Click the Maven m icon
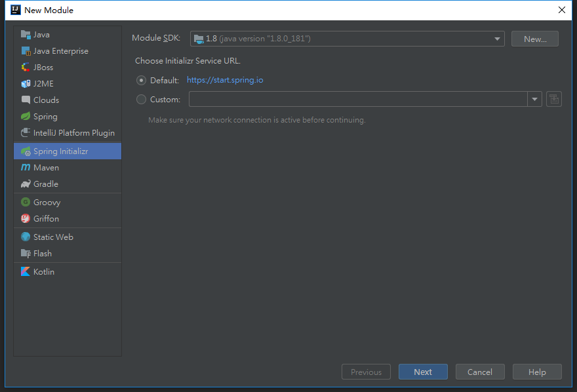The height and width of the screenshot is (392, 577). pos(26,167)
